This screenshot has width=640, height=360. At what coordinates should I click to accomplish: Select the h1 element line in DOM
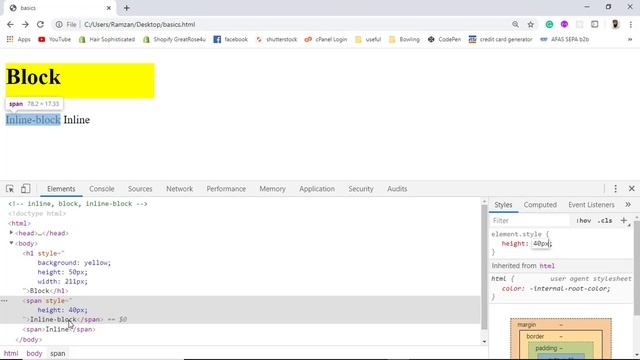[43, 253]
